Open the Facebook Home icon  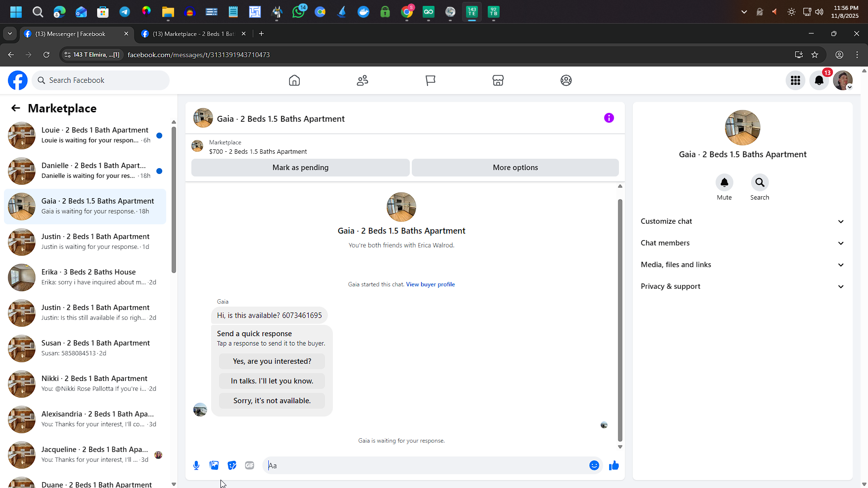click(x=294, y=80)
